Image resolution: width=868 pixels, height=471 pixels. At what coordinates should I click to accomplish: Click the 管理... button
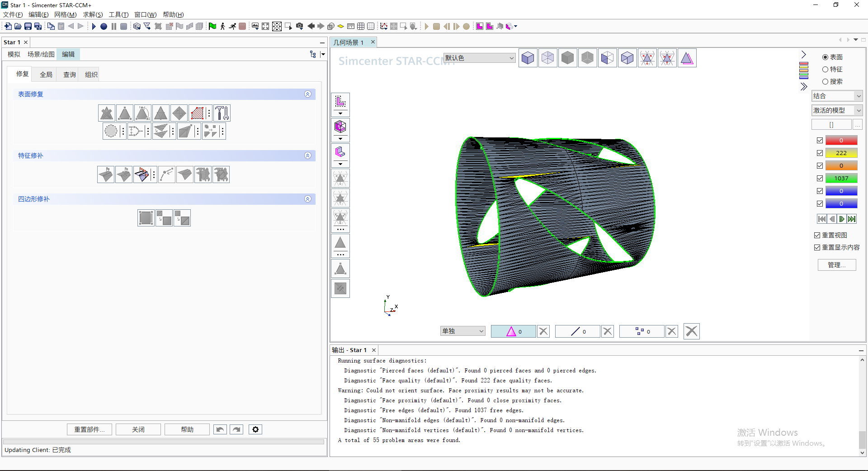tap(837, 265)
